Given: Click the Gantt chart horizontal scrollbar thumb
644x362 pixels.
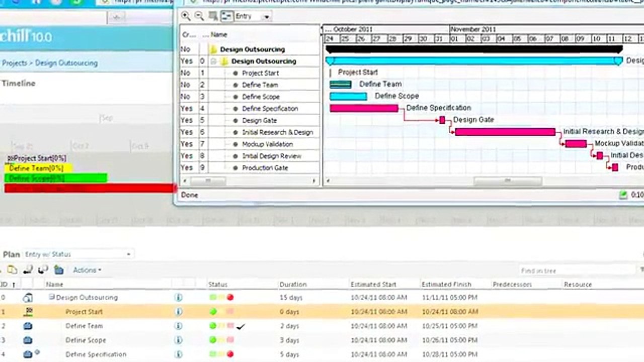Looking at the screenshot, I should point(508,181).
